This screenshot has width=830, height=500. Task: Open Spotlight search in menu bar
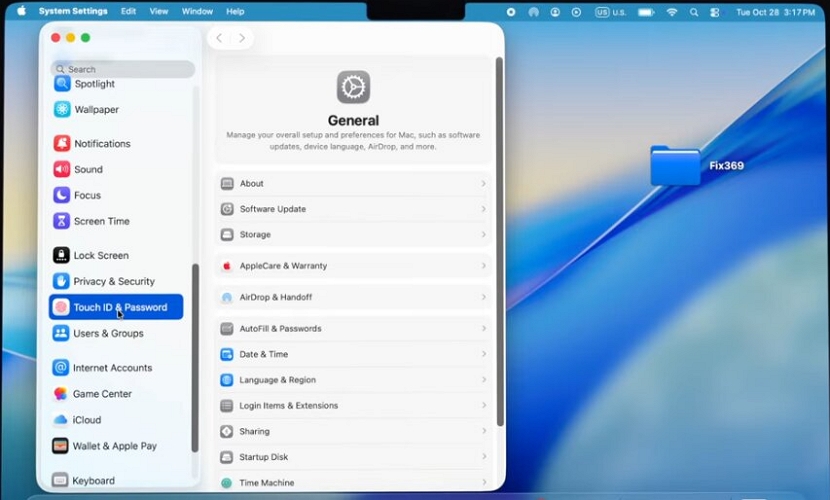(693, 12)
